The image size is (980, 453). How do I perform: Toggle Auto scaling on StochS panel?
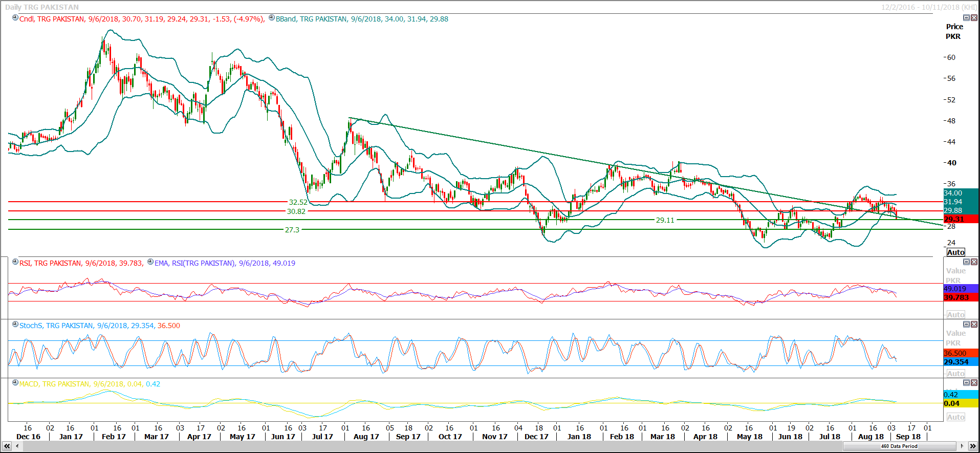click(x=955, y=374)
